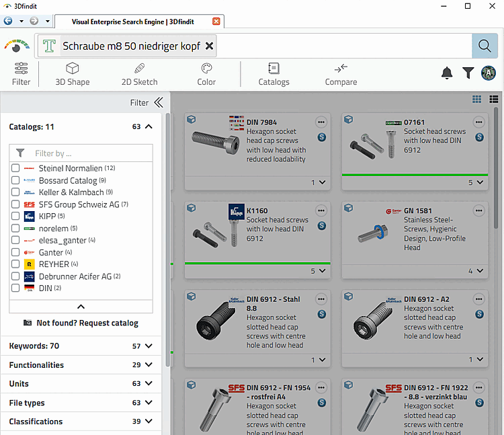Open the DIN 6912 - FN 1922 result
This screenshot has width=504, height=435.
(x=436, y=392)
